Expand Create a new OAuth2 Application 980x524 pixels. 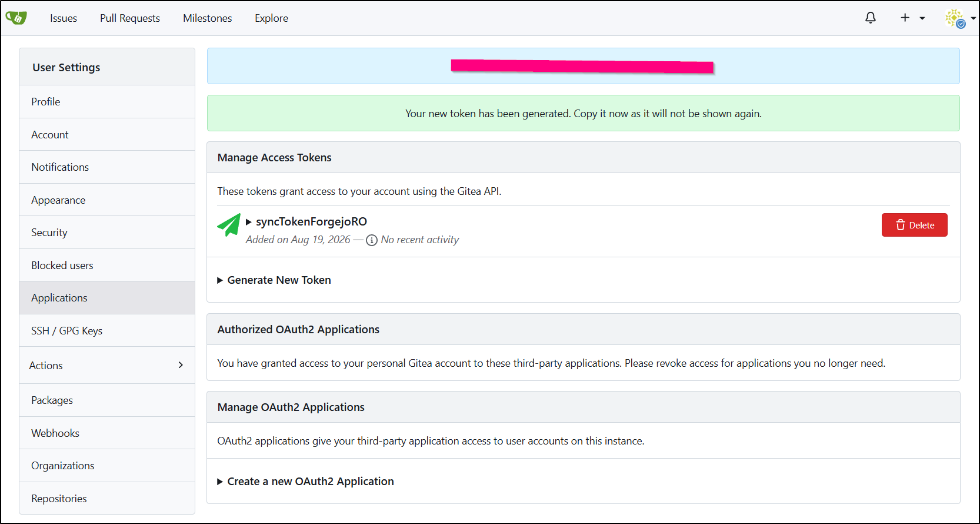pos(305,482)
